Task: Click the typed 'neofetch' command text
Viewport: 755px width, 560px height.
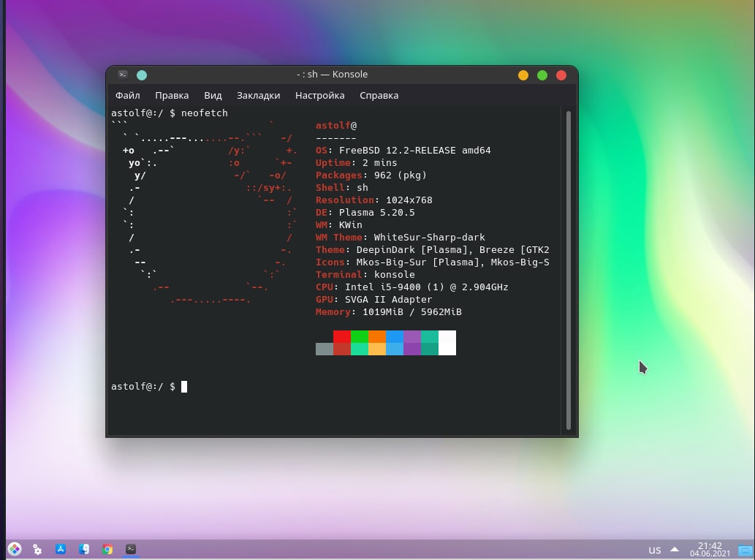Action: [204, 113]
